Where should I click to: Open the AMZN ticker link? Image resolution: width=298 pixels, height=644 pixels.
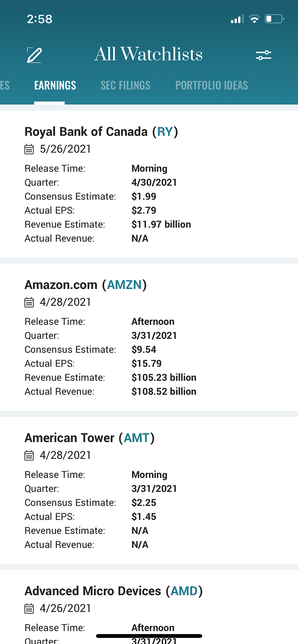click(x=124, y=285)
